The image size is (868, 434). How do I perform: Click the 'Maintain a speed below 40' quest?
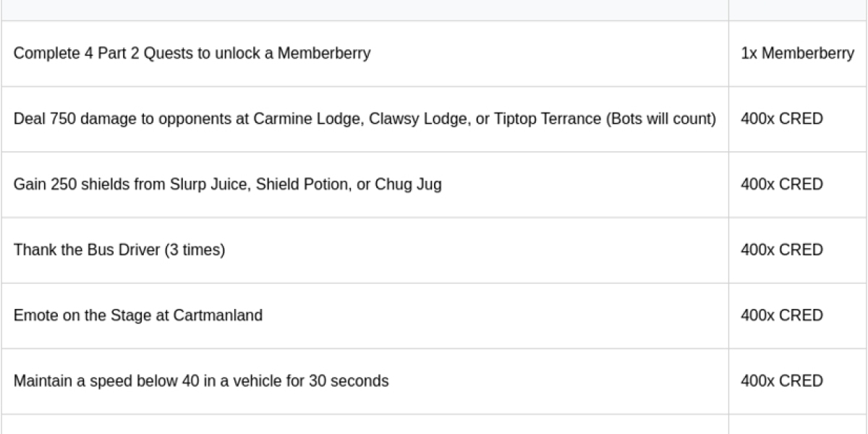(x=200, y=380)
